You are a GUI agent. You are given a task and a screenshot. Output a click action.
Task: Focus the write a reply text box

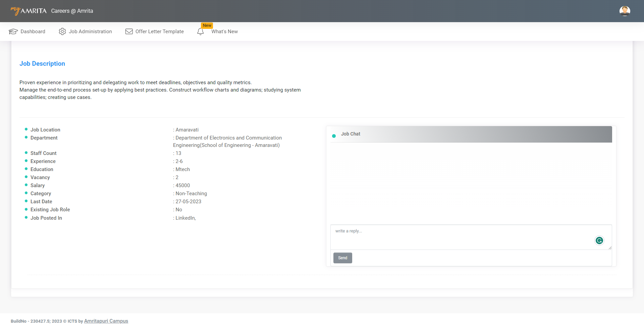click(x=463, y=237)
